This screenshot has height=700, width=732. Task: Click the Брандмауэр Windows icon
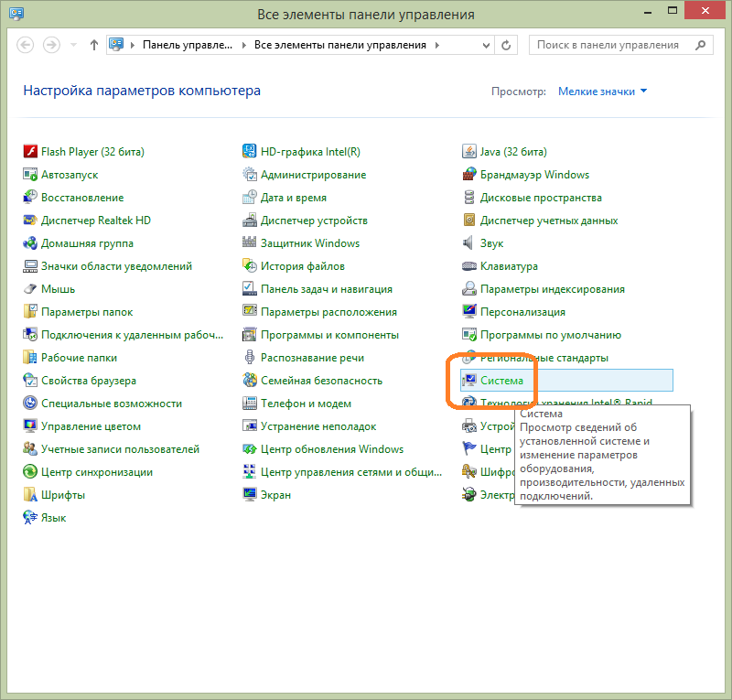pyautogui.click(x=469, y=174)
